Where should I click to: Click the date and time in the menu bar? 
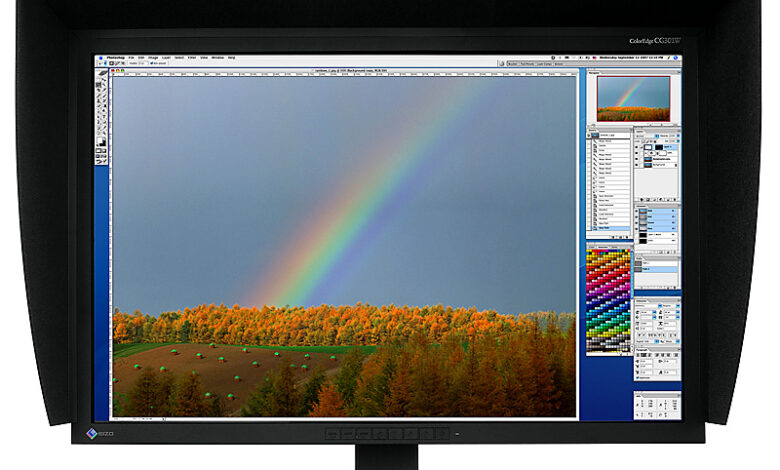(631, 58)
